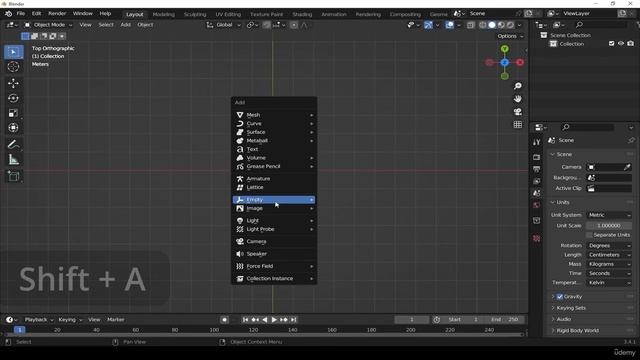The image size is (640, 360).
Task: Open the Object Mode dropdown
Action: pos(48,25)
